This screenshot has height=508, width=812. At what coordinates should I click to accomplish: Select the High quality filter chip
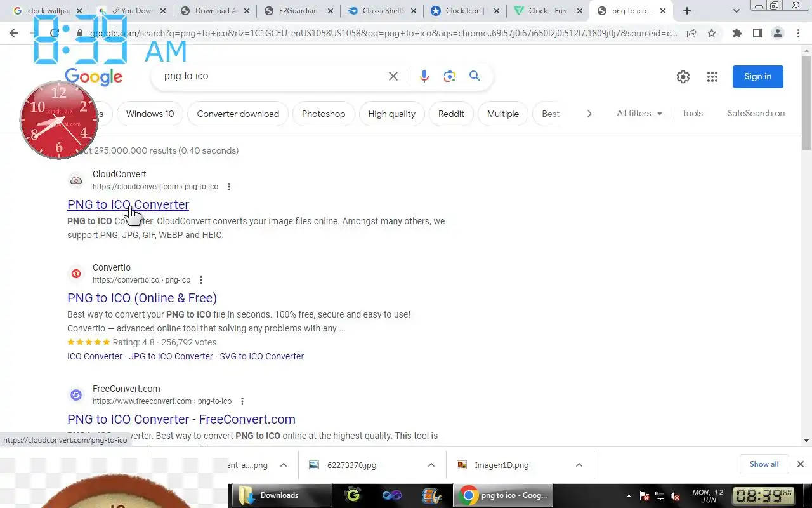[392, 114]
